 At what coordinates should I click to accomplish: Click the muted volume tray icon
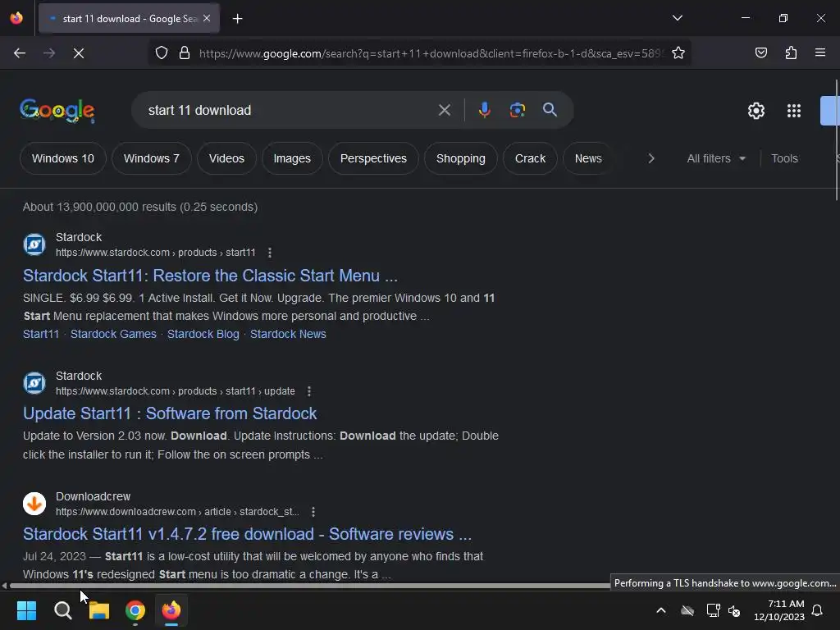[x=734, y=610]
